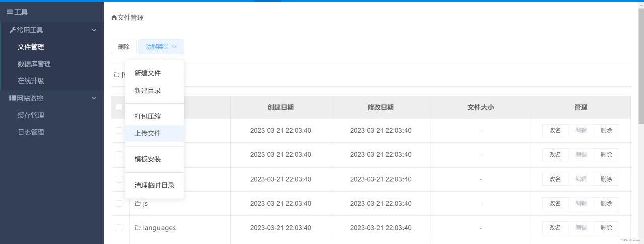Check the checkbox for the js row
Viewport: 644px width, 244px height.
click(x=119, y=204)
